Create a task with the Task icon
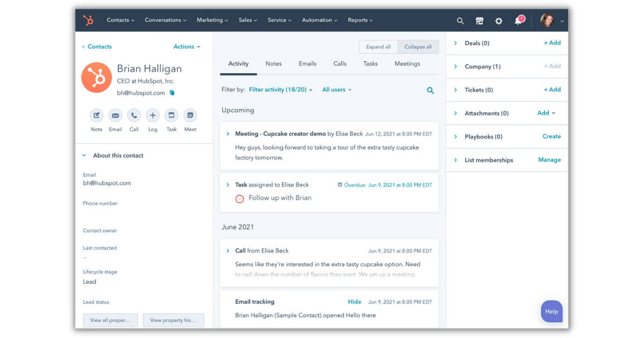644x338 pixels. [171, 115]
